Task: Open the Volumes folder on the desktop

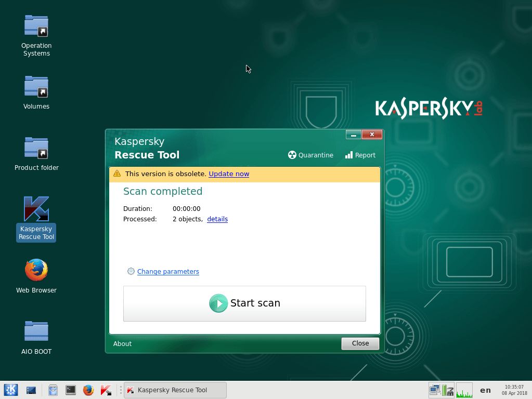Action: 36,86
